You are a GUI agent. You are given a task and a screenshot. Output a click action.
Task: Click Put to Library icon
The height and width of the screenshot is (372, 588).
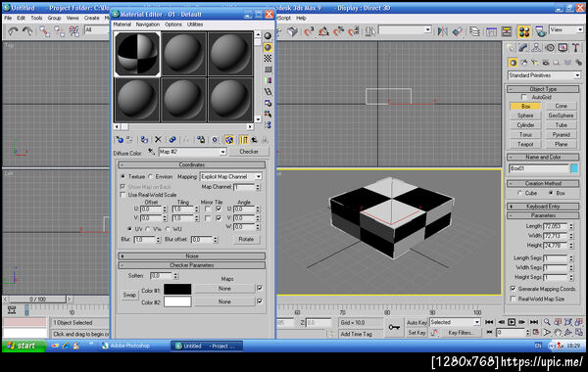coord(201,140)
